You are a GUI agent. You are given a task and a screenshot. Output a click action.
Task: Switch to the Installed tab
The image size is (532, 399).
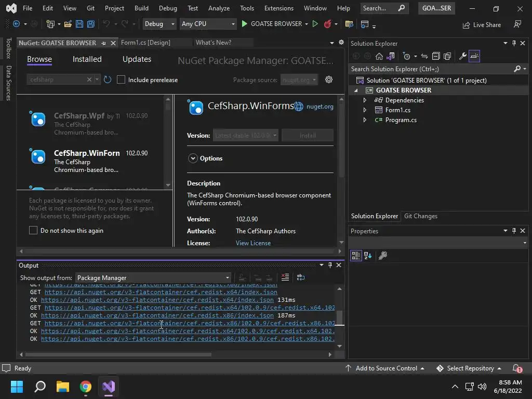[x=87, y=59]
